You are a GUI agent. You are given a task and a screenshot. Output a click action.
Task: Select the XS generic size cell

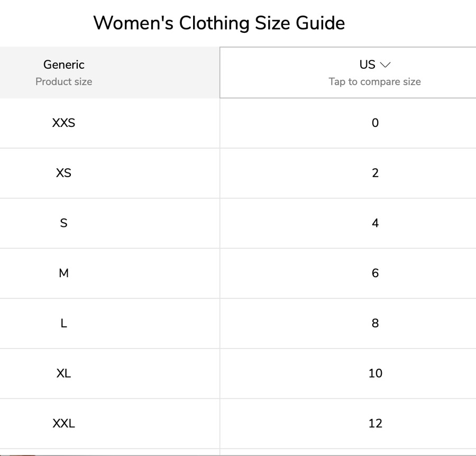(x=63, y=173)
